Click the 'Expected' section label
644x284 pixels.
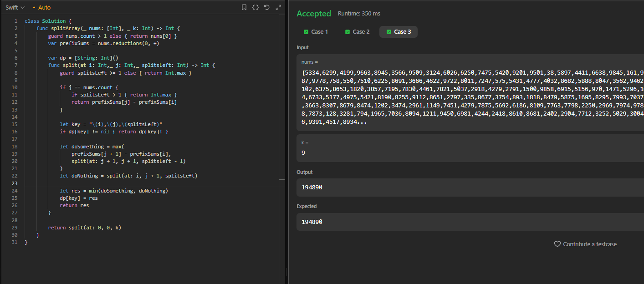307,206
